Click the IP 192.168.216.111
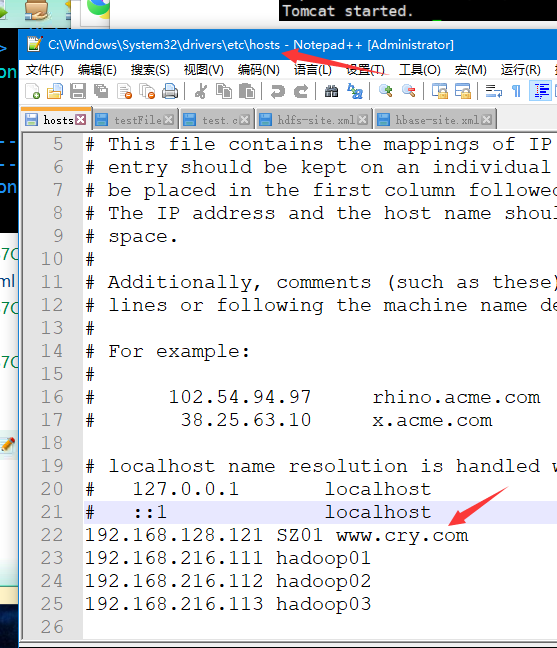The width and height of the screenshot is (557, 648). (x=174, y=558)
